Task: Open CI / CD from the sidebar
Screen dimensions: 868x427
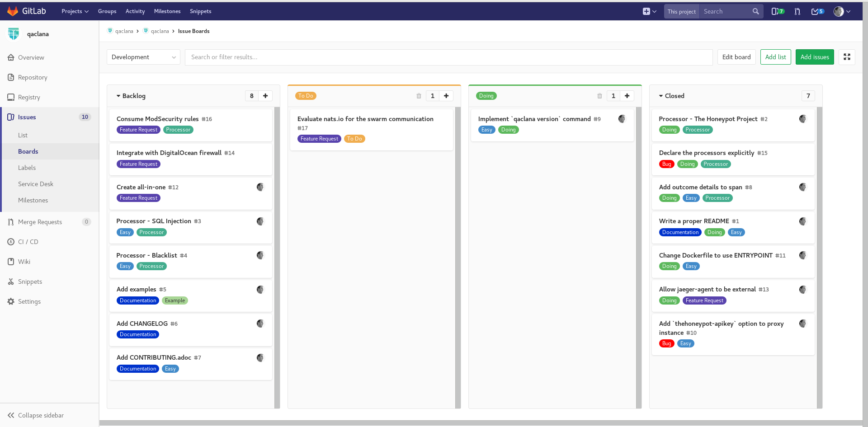Action: [28, 242]
